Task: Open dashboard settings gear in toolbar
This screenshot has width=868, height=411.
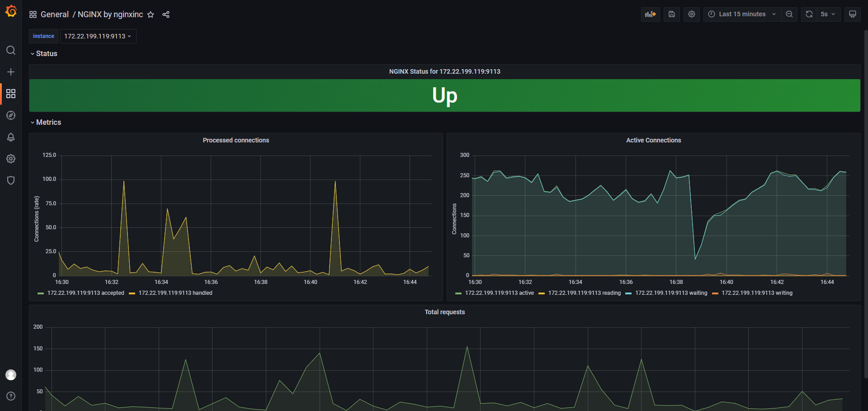Action: 691,14
